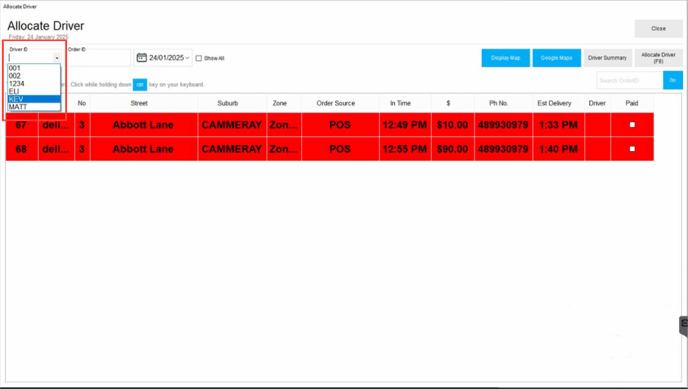Click CAMMERAY in order 68 row
This screenshot has height=389, width=688.
tap(232, 149)
